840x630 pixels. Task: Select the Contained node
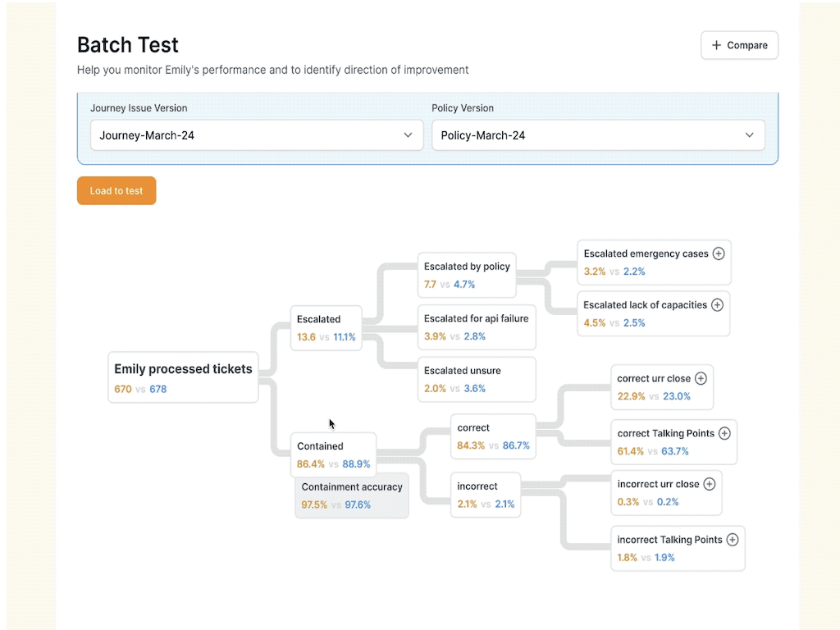334,454
